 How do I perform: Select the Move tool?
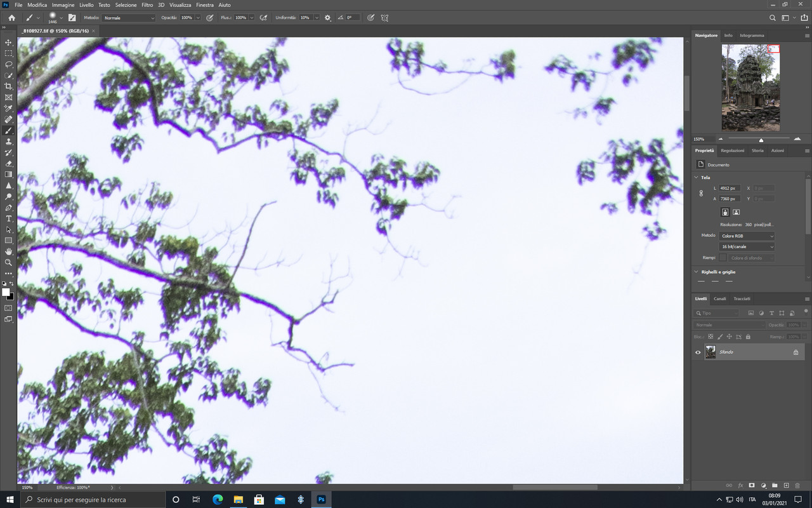click(x=8, y=43)
